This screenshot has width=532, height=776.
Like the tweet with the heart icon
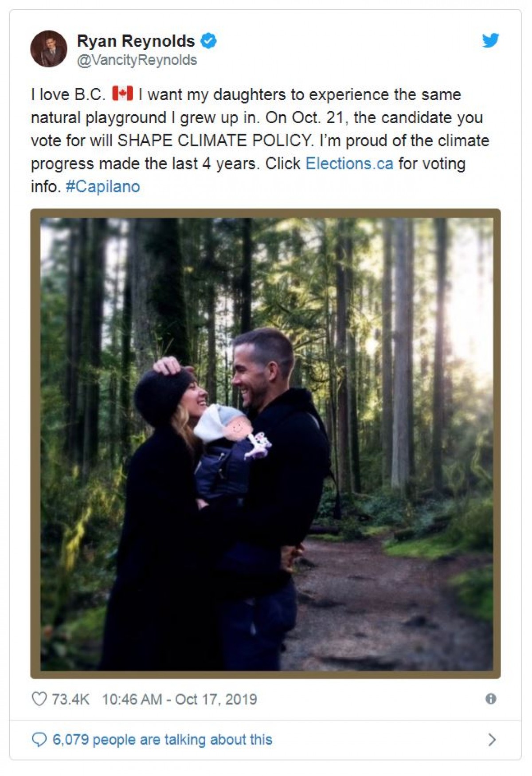39,699
